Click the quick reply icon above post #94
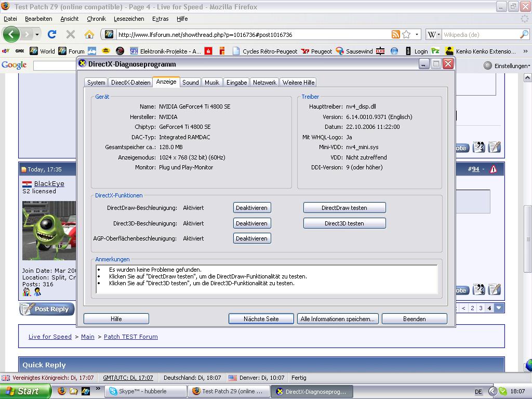532x399 pixels. tap(495, 147)
